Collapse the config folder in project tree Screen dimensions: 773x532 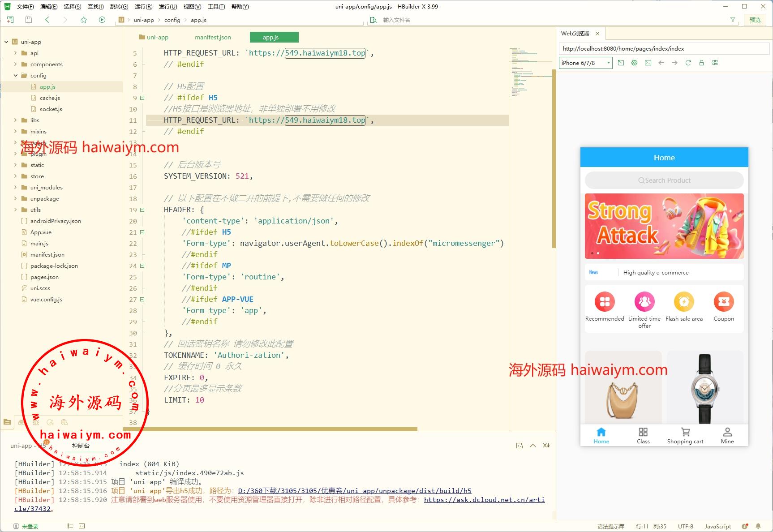pyautogui.click(x=16, y=76)
